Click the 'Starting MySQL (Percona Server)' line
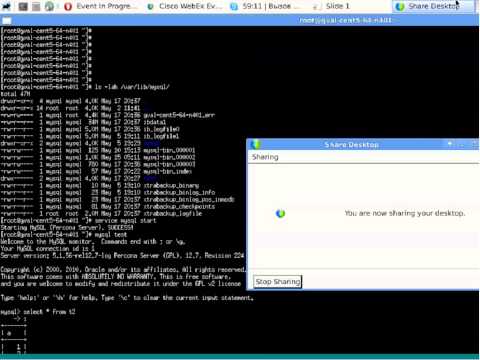480x360 pixels. tap(67, 228)
